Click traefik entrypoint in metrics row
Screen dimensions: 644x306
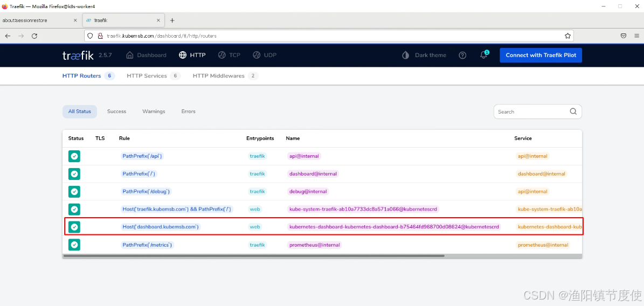pyautogui.click(x=257, y=245)
